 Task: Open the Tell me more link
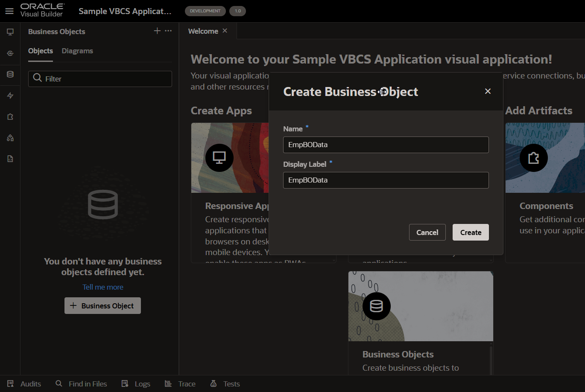point(103,287)
